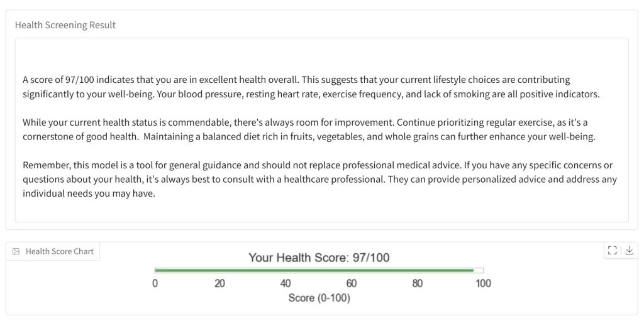The width and height of the screenshot is (644, 321).
Task: Click the image icon beside Health Score Chart
Action: click(x=16, y=251)
